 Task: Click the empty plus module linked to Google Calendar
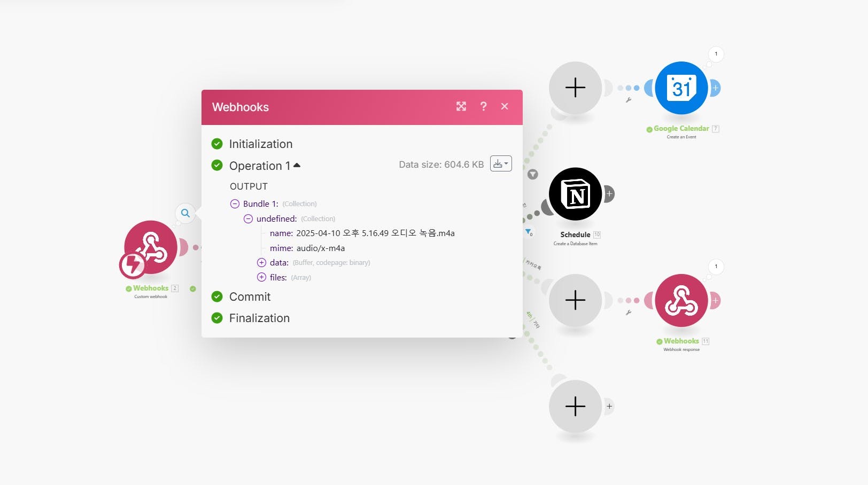pyautogui.click(x=575, y=88)
